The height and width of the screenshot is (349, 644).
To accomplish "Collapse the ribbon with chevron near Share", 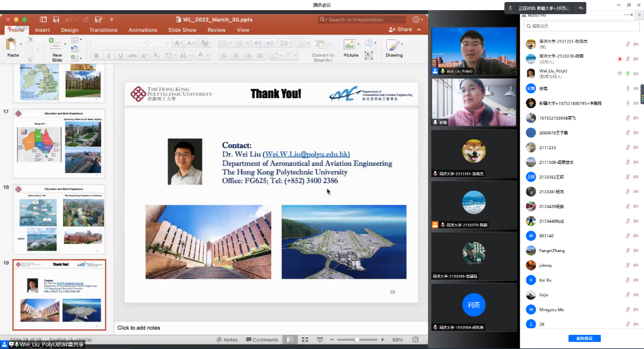I will click(x=420, y=30).
